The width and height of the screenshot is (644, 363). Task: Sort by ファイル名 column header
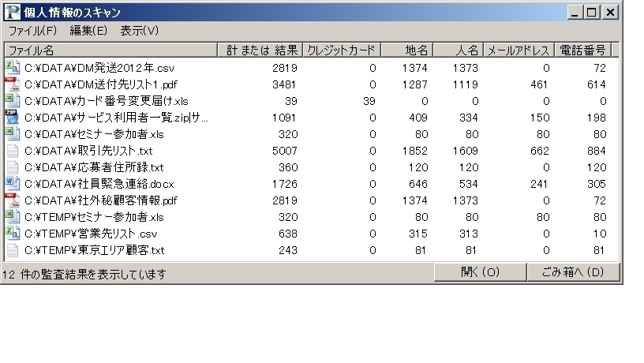click(x=111, y=50)
